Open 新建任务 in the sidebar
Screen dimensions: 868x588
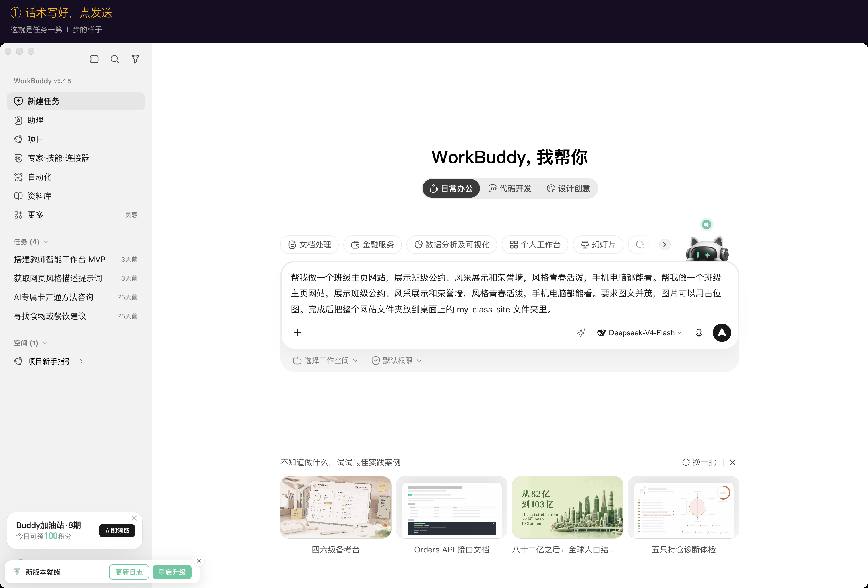(76, 101)
